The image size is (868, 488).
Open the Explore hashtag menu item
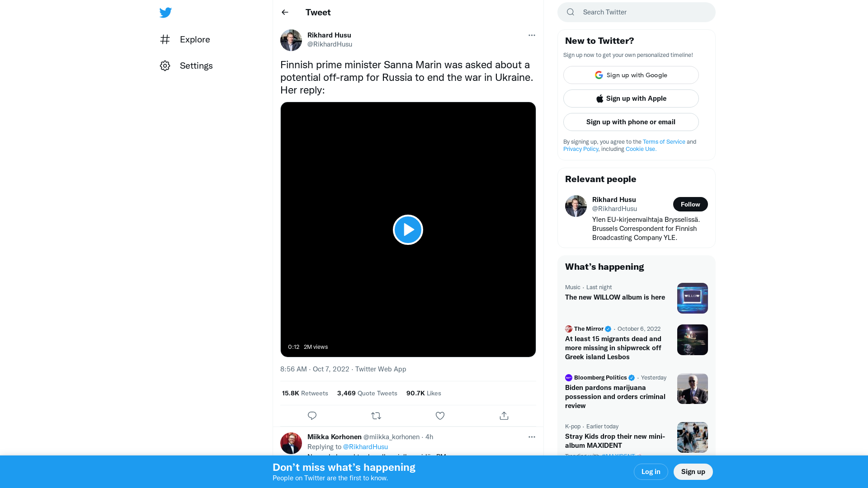(185, 39)
